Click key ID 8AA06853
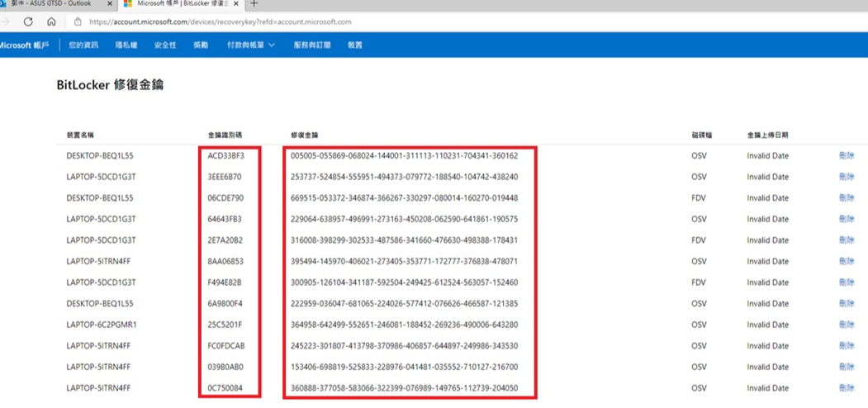Viewport: 868px width, 408px height. pyautogui.click(x=225, y=261)
